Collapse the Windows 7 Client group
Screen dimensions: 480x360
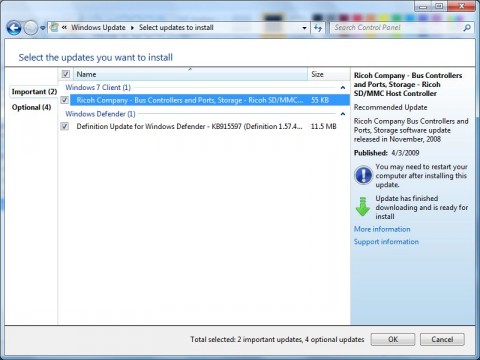coord(343,88)
